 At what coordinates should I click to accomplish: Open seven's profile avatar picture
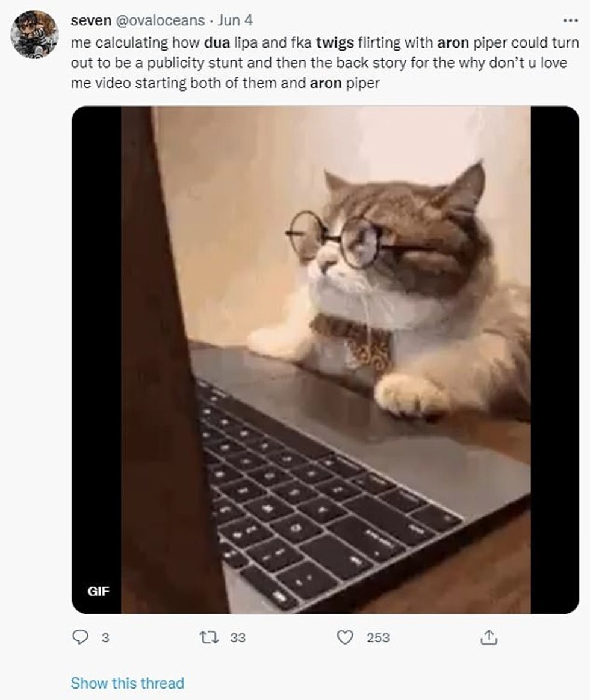[x=34, y=35]
